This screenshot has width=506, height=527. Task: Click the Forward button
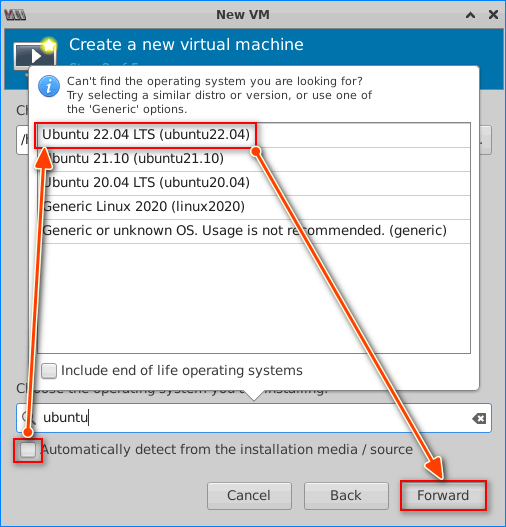click(x=443, y=495)
